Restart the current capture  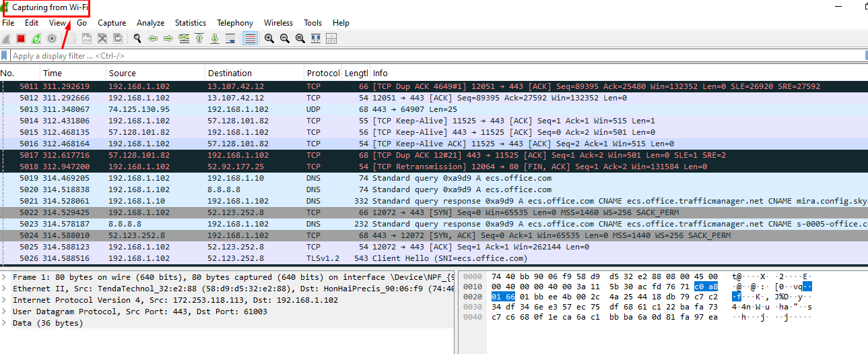[x=36, y=38]
